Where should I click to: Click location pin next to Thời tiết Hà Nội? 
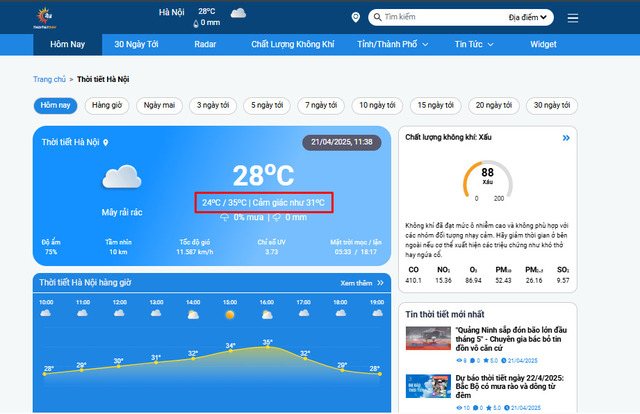[106, 142]
